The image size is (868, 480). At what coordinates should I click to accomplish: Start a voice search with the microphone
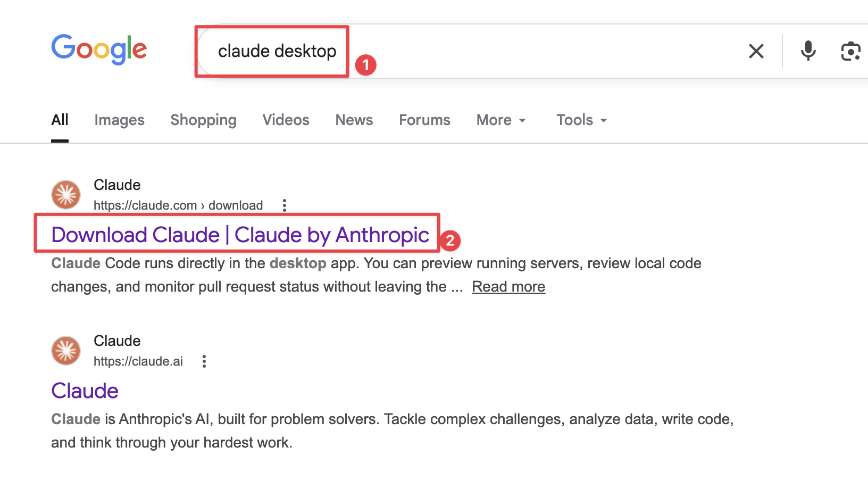(808, 51)
